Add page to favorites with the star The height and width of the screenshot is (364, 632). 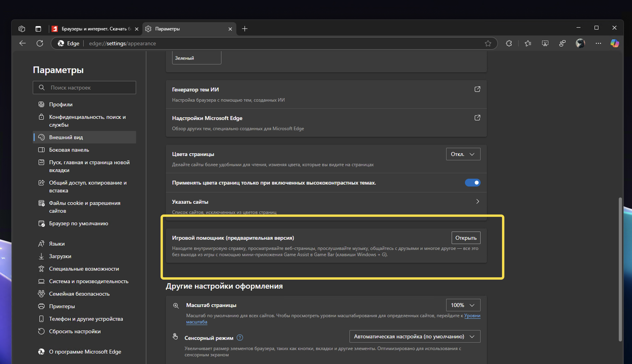coord(488,43)
